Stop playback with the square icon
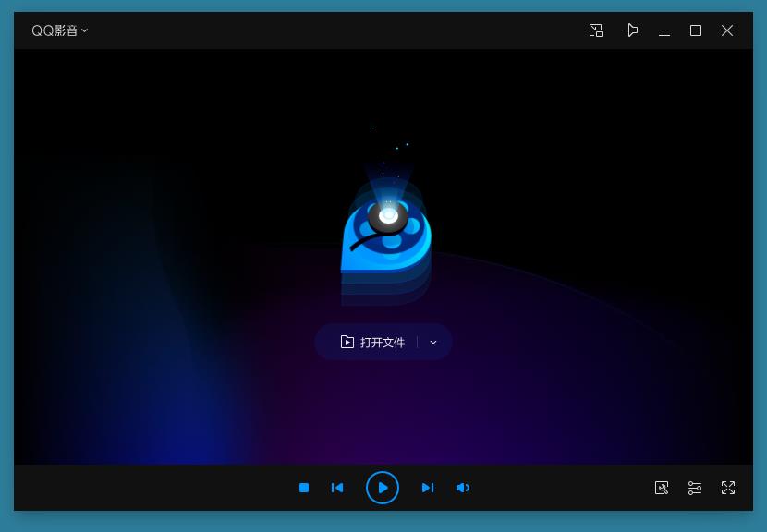Image resolution: width=767 pixels, height=532 pixels. [x=304, y=488]
